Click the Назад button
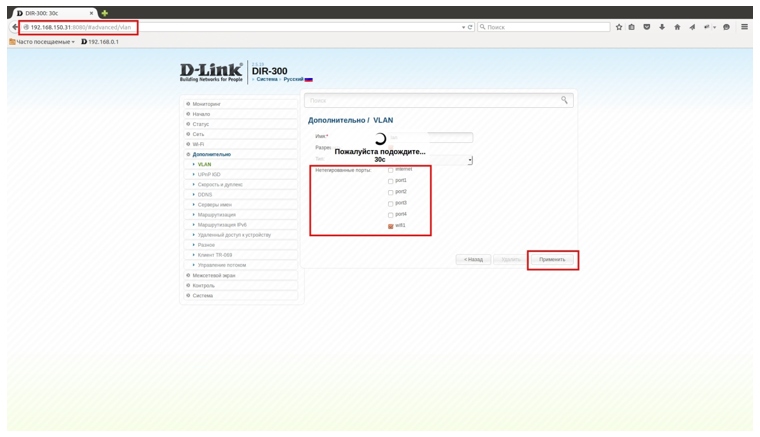The image size is (760, 437). coord(473,259)
